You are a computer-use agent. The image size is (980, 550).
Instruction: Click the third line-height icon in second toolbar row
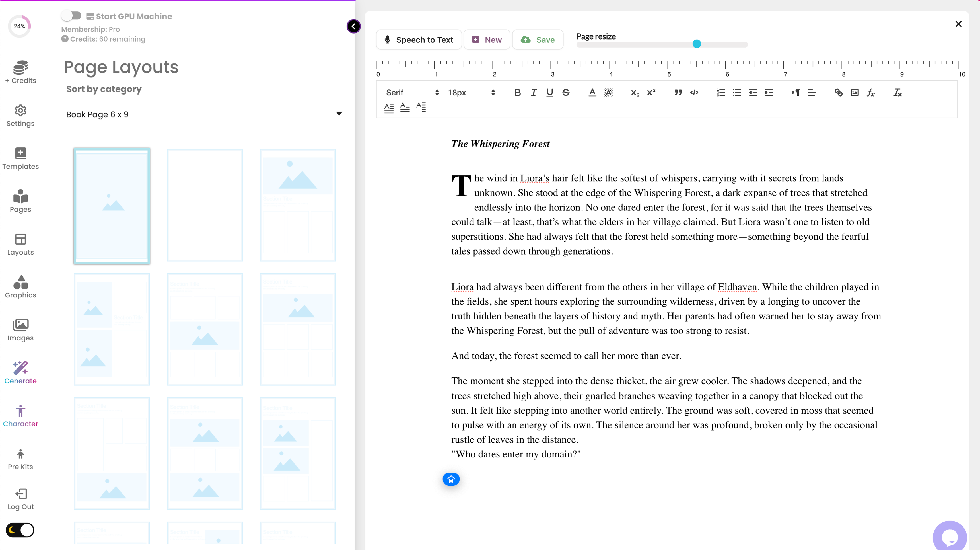click(x=421, y=108)
